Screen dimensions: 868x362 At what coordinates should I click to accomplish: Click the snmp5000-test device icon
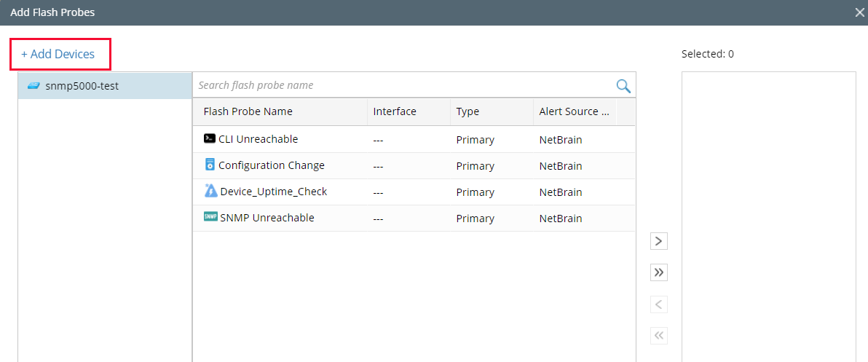(x=33, y=86)
